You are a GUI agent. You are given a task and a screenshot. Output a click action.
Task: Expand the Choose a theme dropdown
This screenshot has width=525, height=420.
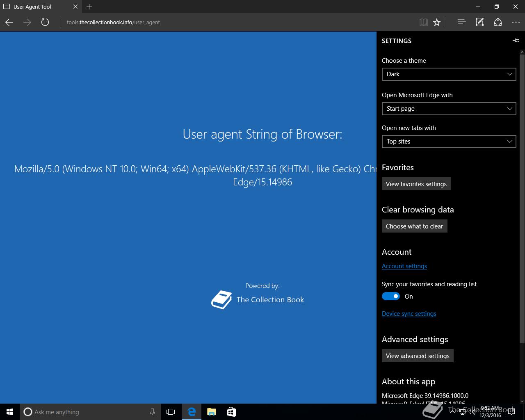pyautogui.click(x=449, y=74)
